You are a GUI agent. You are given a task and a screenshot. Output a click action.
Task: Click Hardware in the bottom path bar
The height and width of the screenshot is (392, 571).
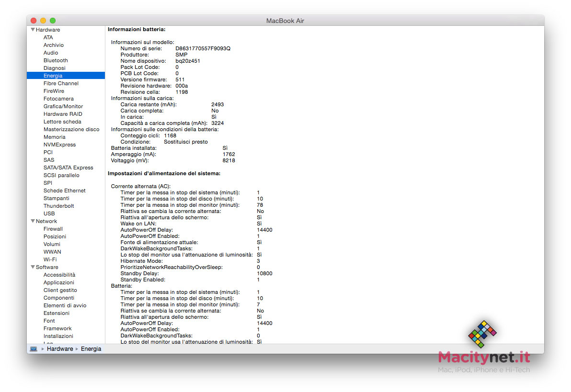[60, 349]
